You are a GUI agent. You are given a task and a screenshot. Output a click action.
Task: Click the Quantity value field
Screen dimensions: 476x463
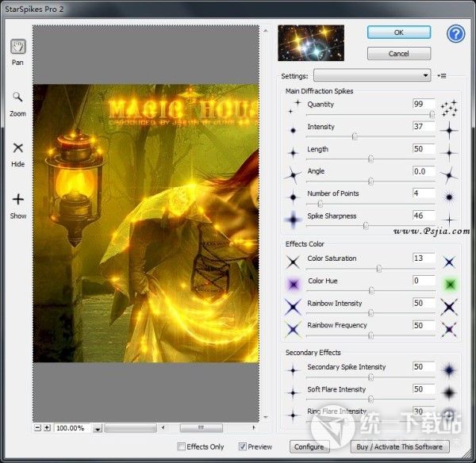pos(424,104)
